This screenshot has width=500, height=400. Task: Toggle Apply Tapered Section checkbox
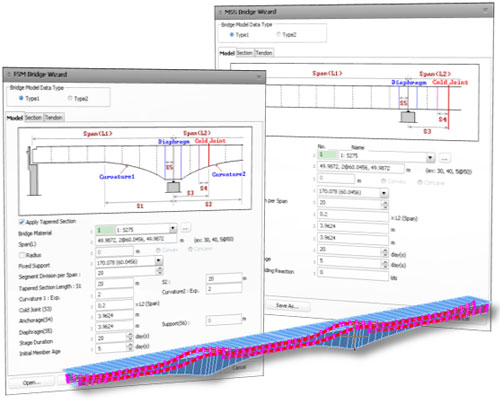click(x=22, y=222)
